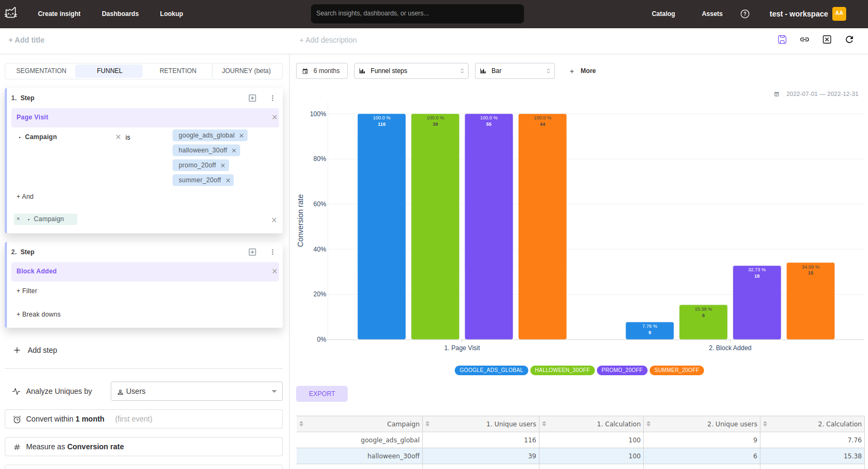868x469 pixels.
Task: Click the purple promo_20off bar in Block Added
Action: [757, 304]
